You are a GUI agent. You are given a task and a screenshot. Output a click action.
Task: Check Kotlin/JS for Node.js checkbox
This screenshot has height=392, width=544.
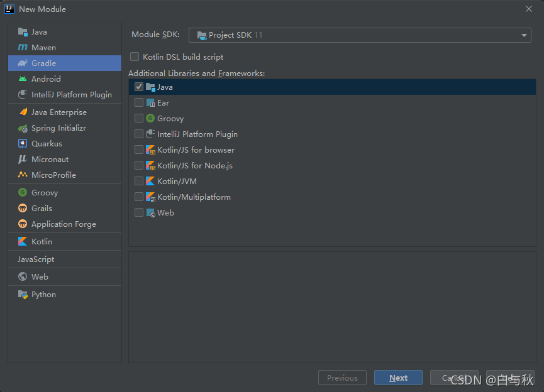coord(139,165)
